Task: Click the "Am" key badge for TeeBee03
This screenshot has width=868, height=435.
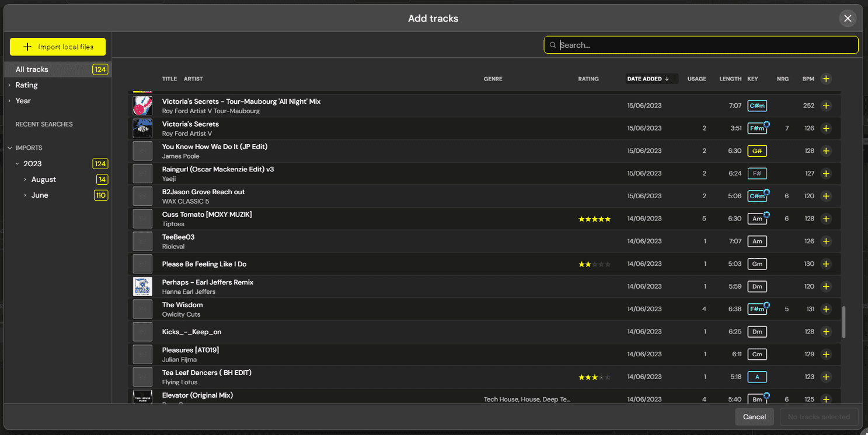Action: [757, 241]
